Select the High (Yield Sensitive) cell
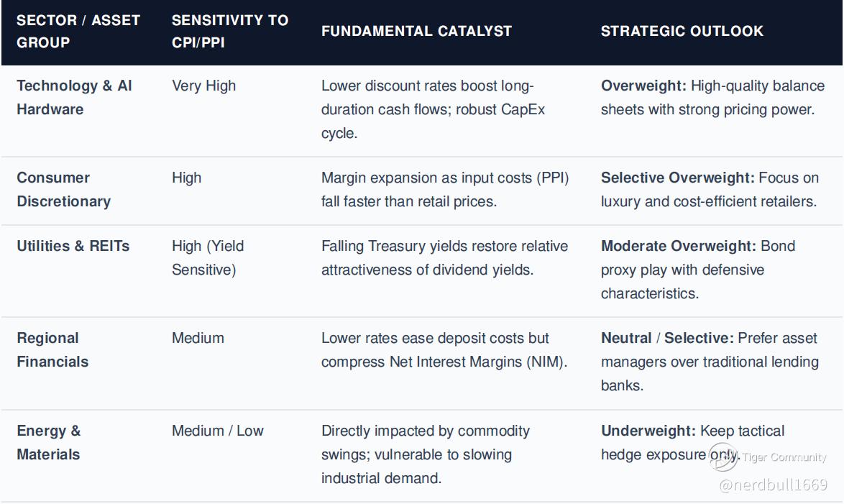 pos(208,258)
